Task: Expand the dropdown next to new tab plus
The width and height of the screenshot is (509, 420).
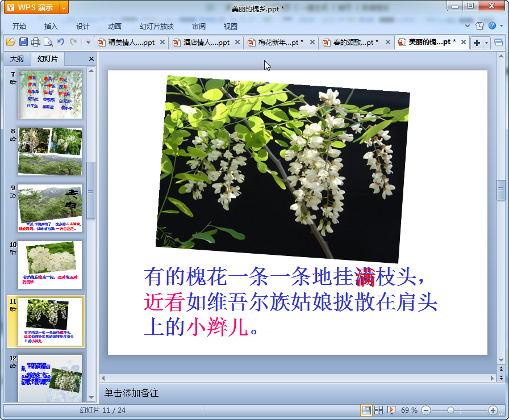Action: tap(486, 43)
